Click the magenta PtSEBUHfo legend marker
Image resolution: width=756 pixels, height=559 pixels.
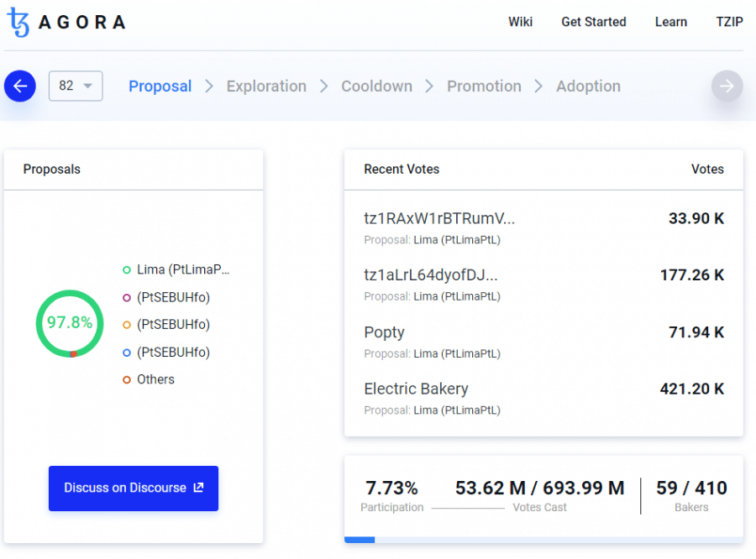(127, 298)
